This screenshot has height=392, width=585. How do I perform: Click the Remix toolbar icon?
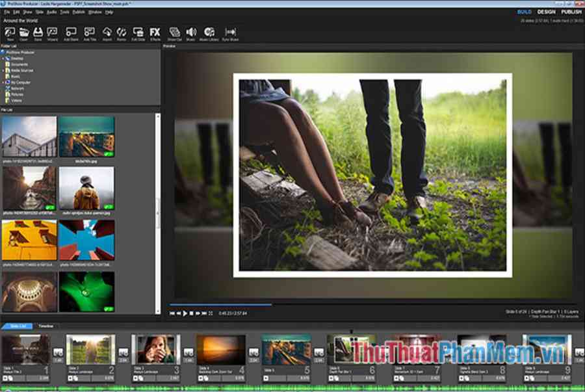(x=122, y=32)
